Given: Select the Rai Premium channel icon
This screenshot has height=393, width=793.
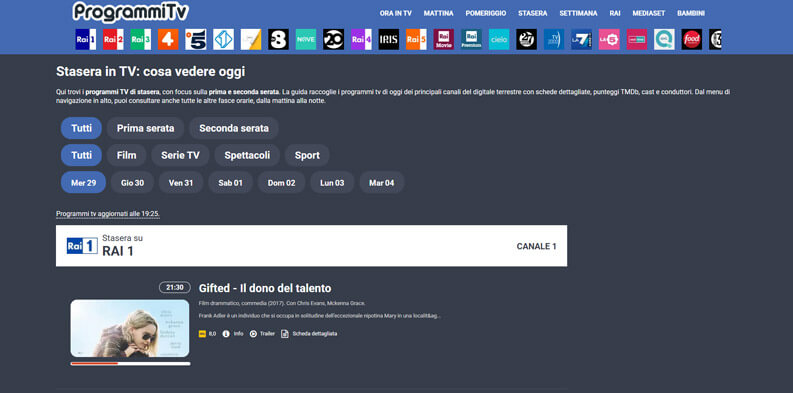Looking at the screenshot, I should (471, 39).
